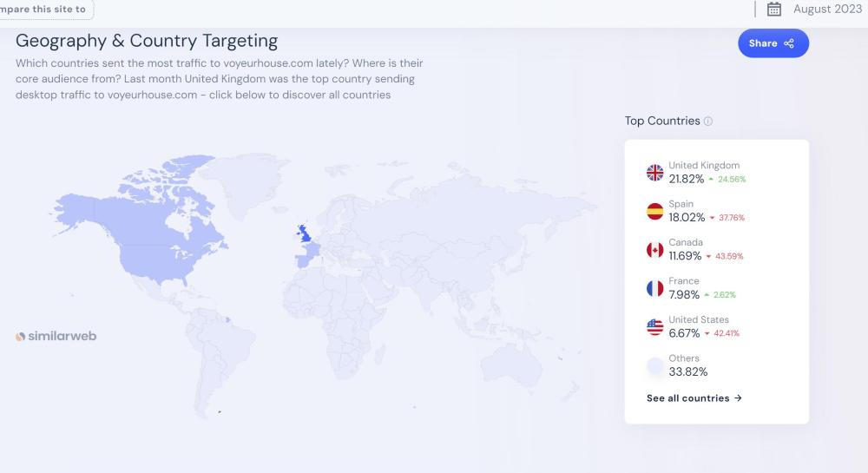868x473 pixels.
Task: Click the Top Countries heading
Action: coord(662,122)
